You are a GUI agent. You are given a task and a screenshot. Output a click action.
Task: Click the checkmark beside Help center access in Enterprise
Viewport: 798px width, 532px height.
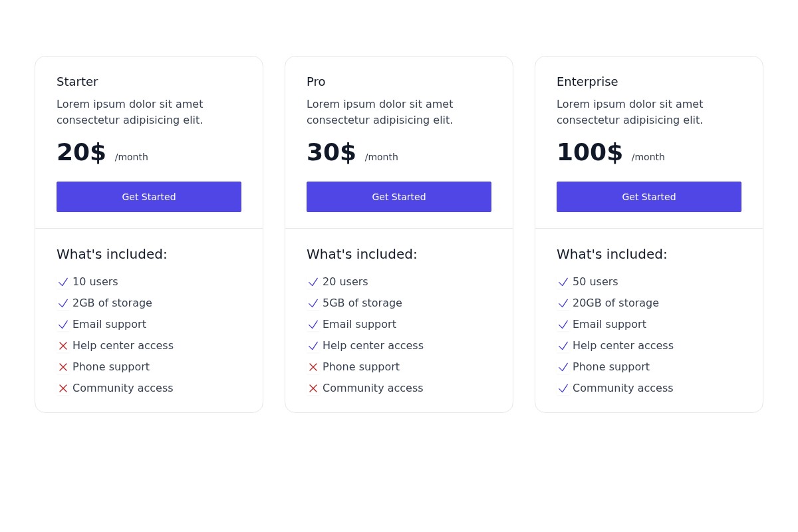(x=563, y=346)
